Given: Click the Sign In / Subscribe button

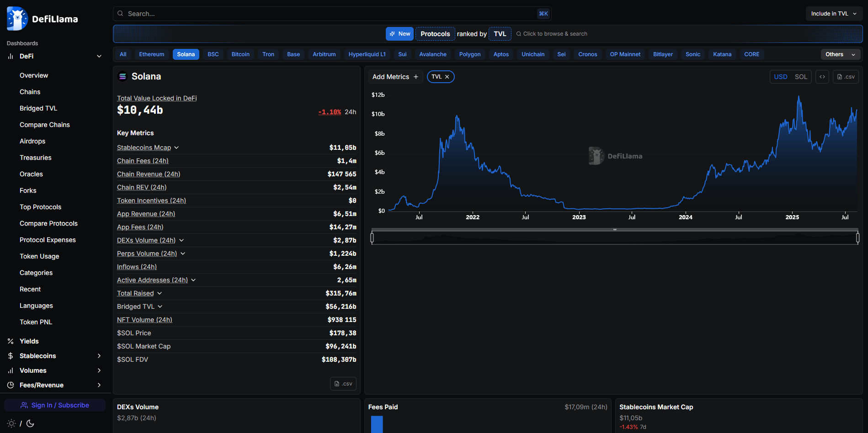Looking at the screenshot, I should (55, 405).
